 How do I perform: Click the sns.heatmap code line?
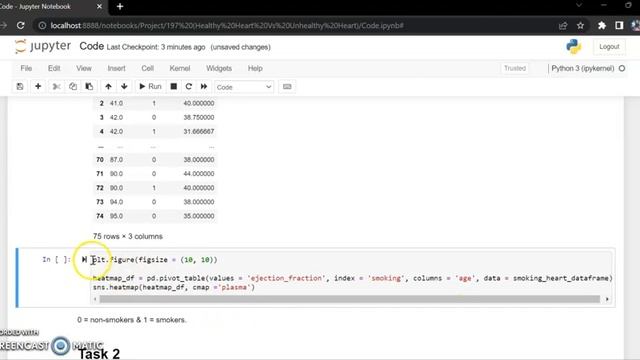[x=174, y=287]
